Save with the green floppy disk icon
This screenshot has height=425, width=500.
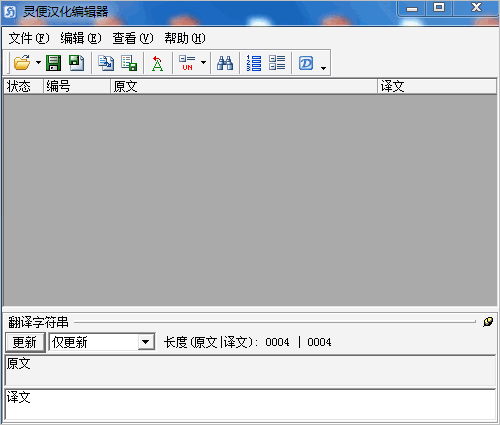[x=53, y=63]
